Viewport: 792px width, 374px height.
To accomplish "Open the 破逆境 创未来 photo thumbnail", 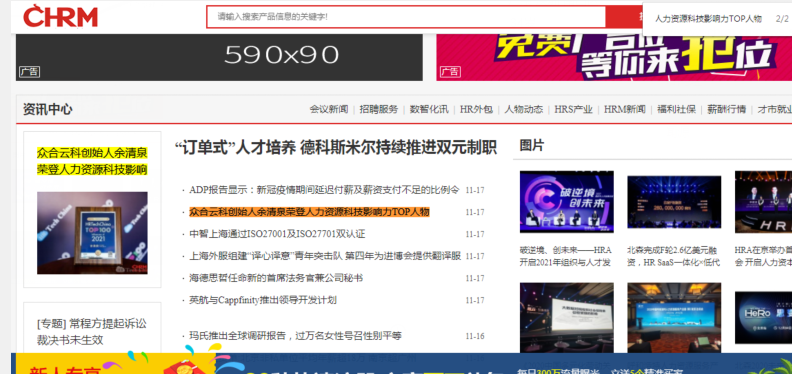I will coord(567,202).
